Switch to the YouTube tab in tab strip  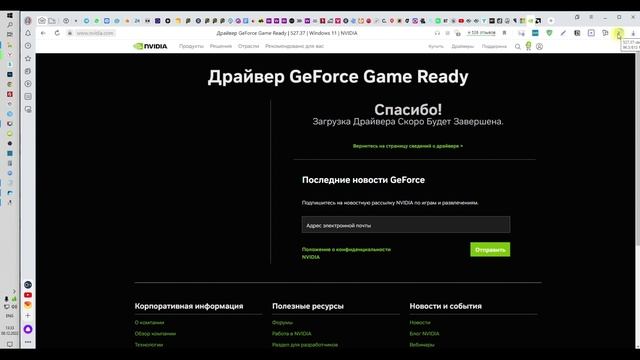461,20
